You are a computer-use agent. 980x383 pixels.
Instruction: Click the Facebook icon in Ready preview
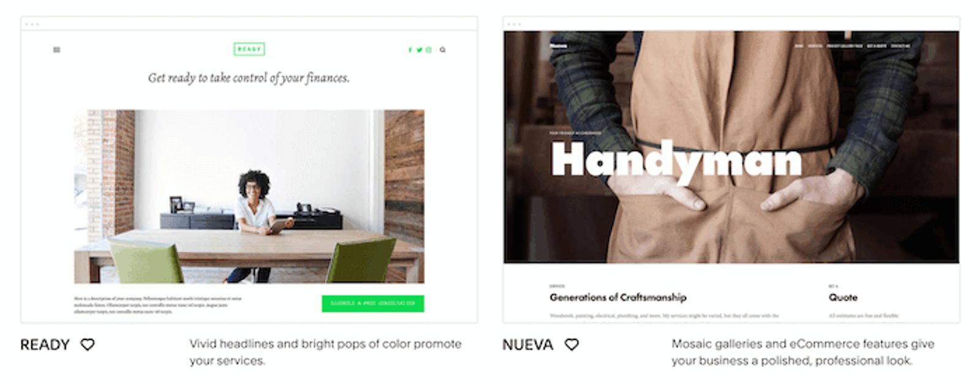coord(410,50)
